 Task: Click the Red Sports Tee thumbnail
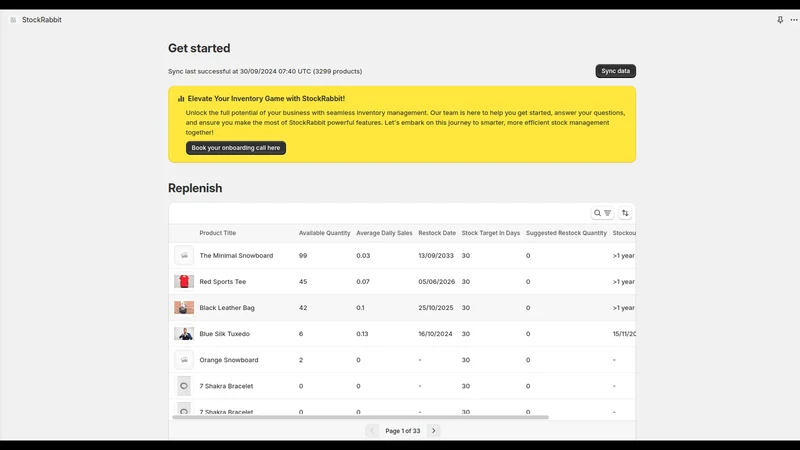184,282
